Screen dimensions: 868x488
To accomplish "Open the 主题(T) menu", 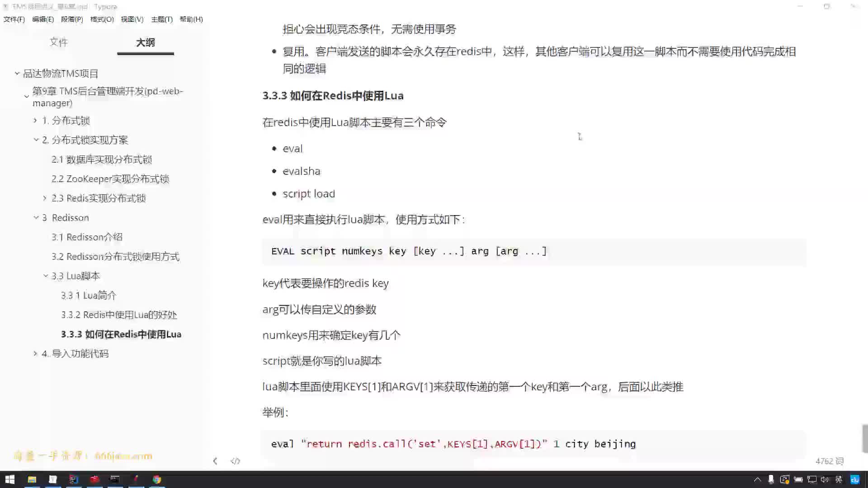I will 162,19.
